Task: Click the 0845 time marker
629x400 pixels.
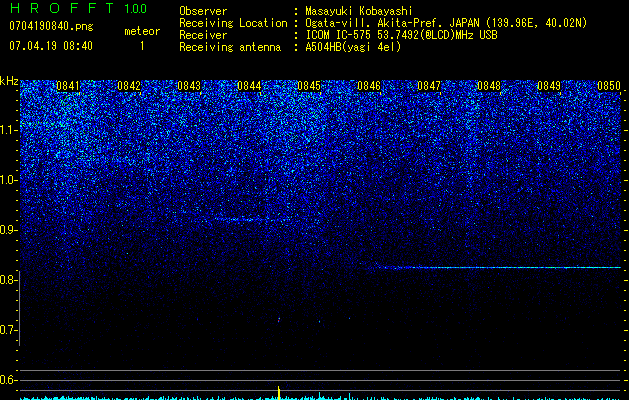Action: pos(309,86)
